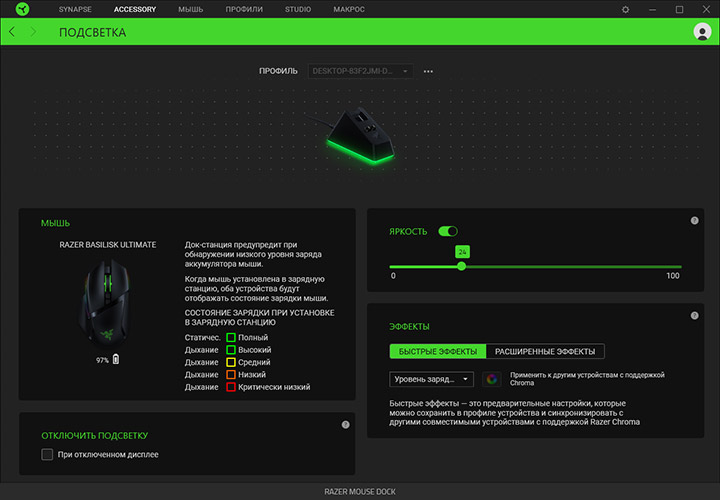Click orange swatch for Низкий level

[x=231, y=375]
